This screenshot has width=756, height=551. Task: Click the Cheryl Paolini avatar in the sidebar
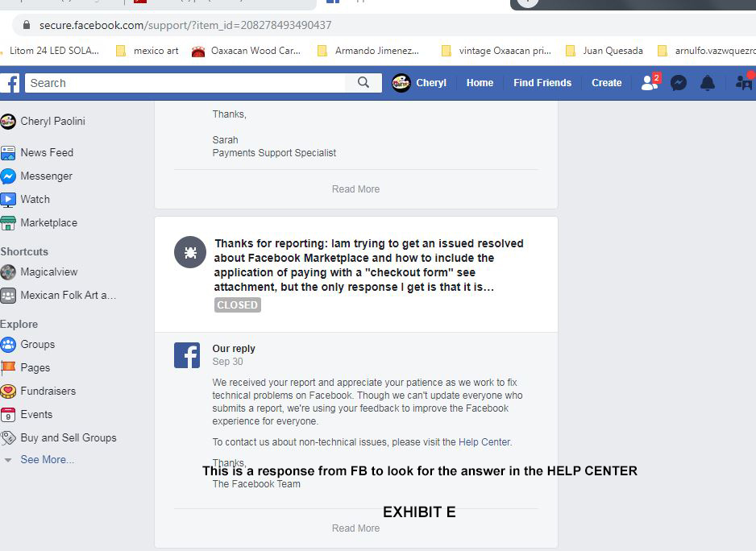(x=8, y=122)
